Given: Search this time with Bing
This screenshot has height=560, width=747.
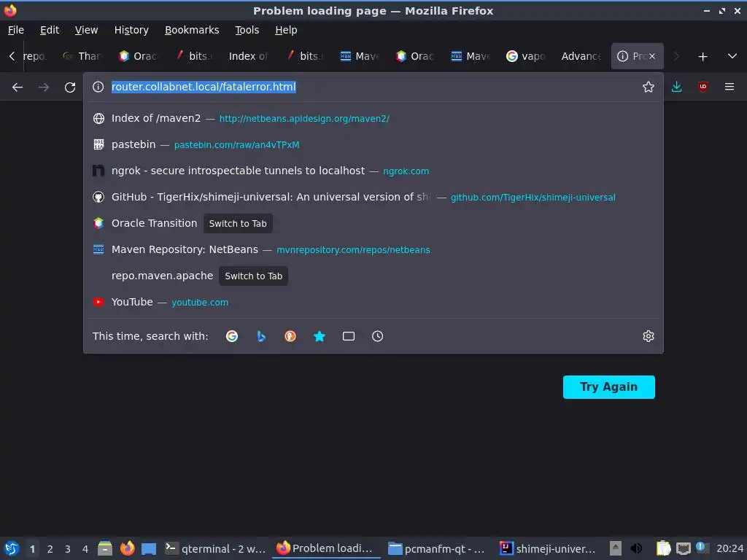Looking at the screenshot, I should coord(261,336).
